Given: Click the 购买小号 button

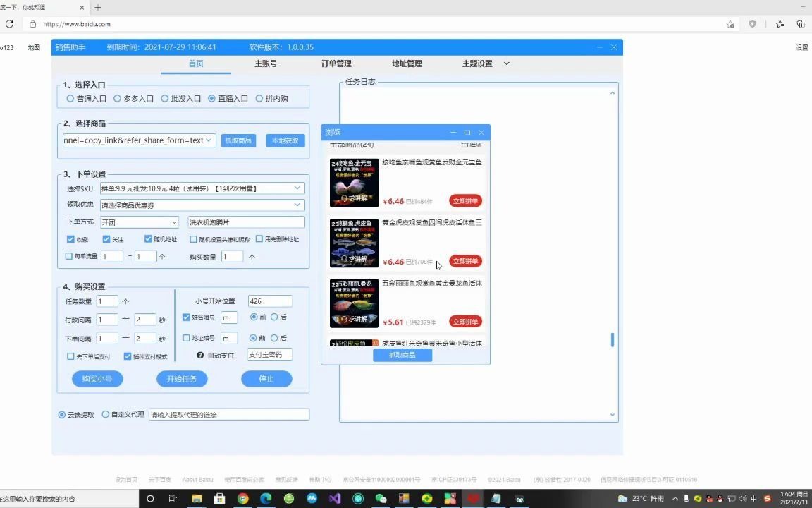Looking at the screenshot, I should click(97, 379).
